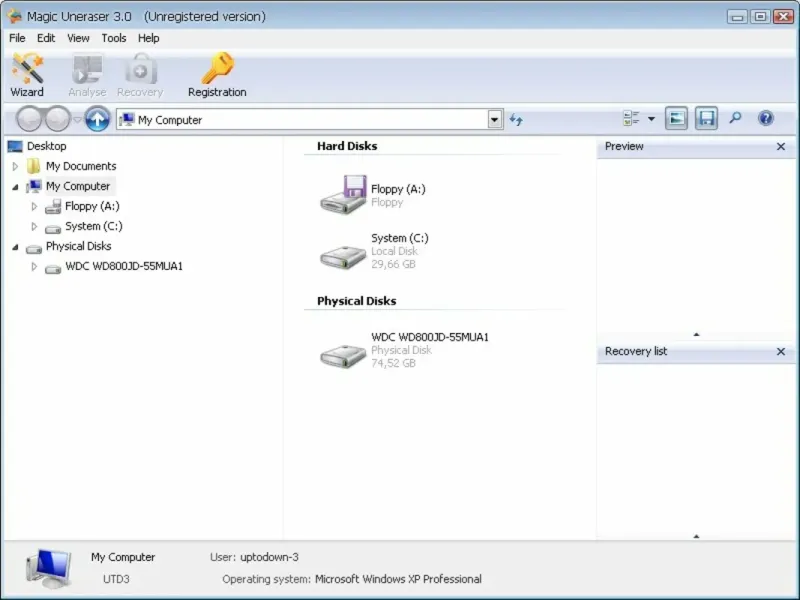Viewport: 800px width, 600px height.
Task: Click the Physical Disks section header
Action: pyautogui.click(x=357, y=301)
